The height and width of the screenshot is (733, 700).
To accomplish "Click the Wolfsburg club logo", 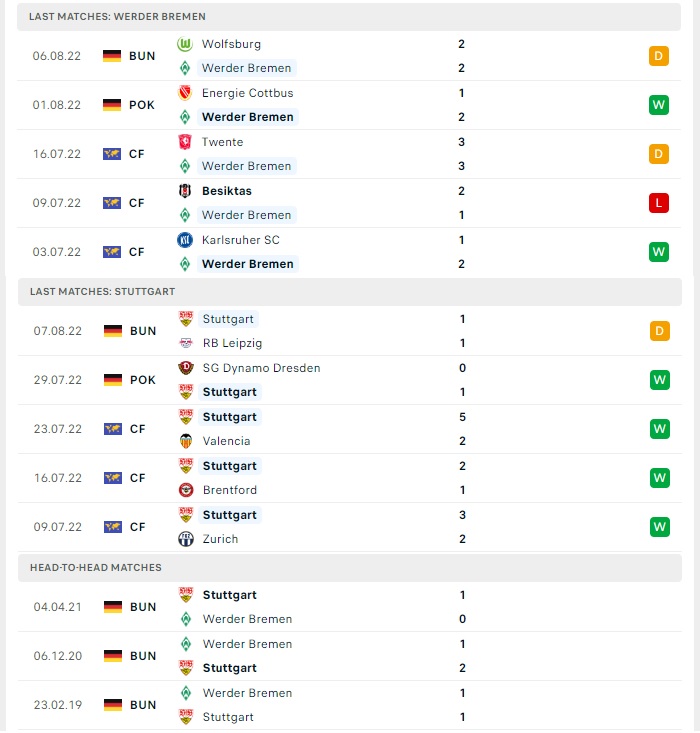I will pos(185,44).
